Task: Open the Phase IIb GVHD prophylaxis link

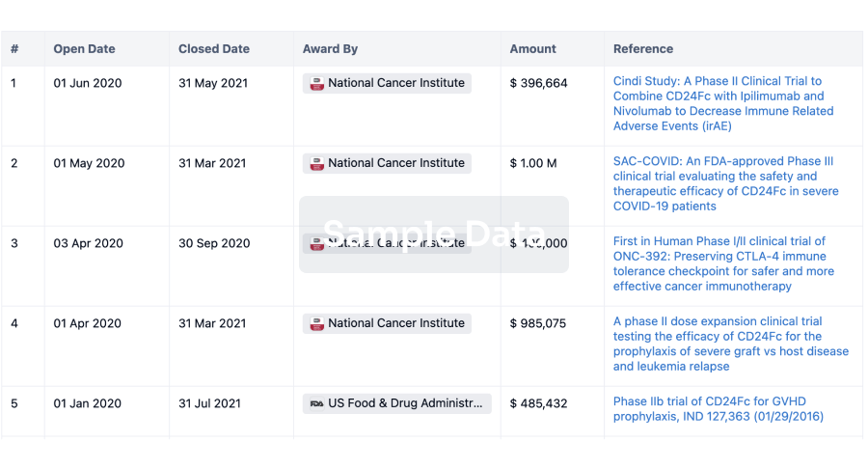Action: click(719, 409)
